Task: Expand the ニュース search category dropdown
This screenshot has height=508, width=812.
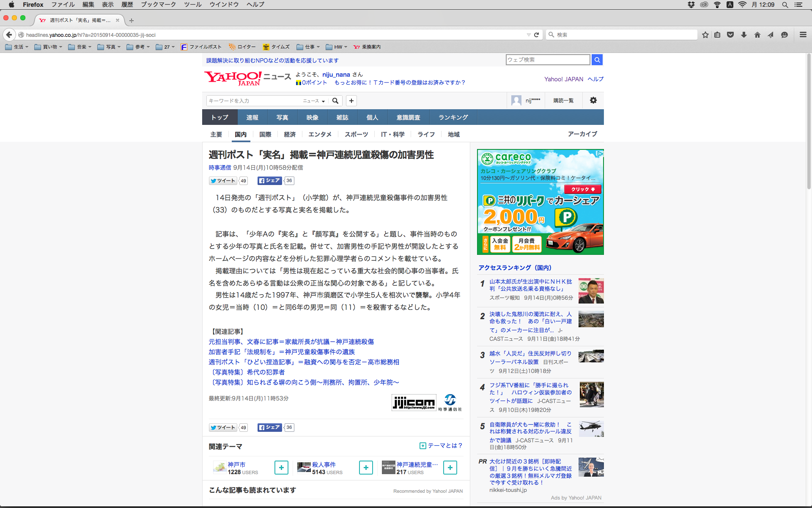Action: tap(314, 101)
